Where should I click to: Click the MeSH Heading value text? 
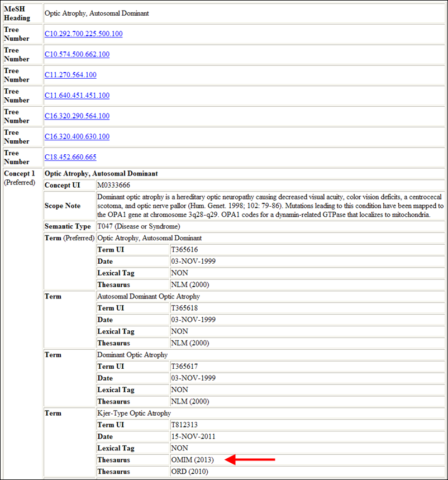click(x=97, y=13)
